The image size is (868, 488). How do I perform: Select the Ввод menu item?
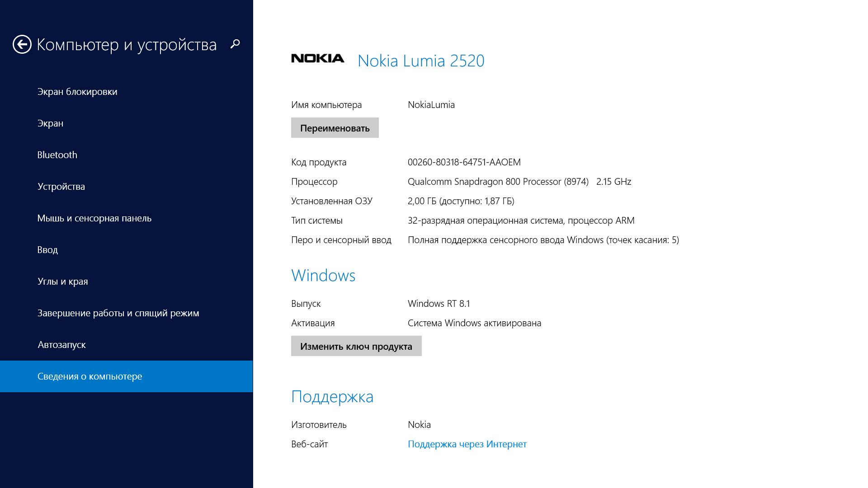pyautogui.click(x=127, y=250)
